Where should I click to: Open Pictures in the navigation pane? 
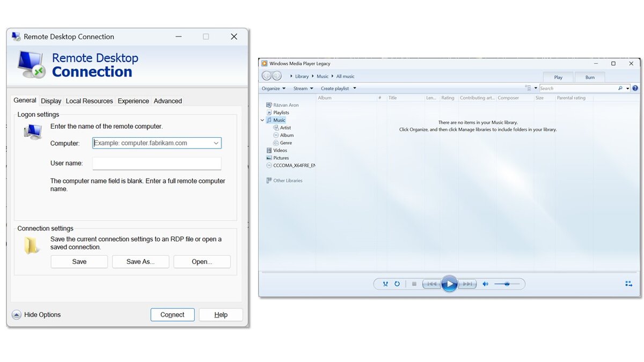(x=277, y=158)
